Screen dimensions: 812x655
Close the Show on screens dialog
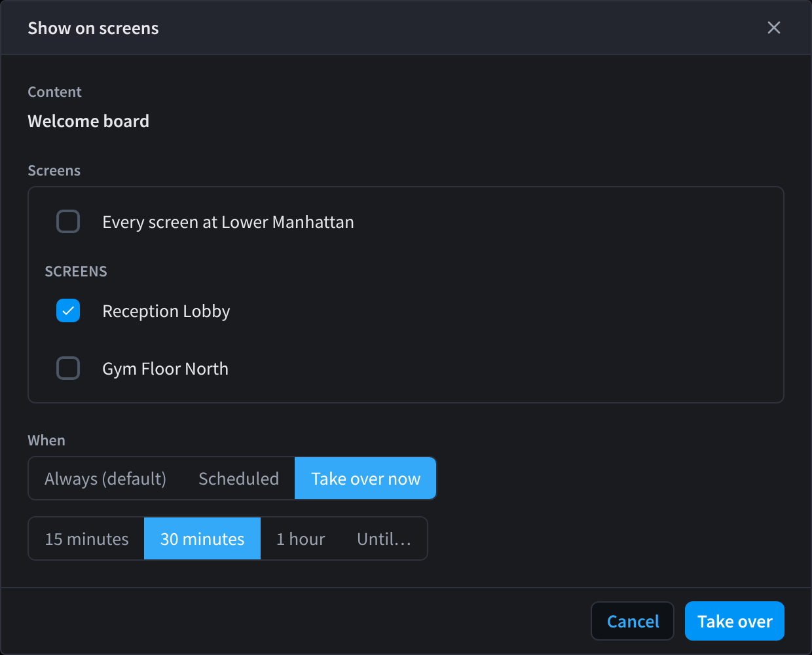coord(773,28)
